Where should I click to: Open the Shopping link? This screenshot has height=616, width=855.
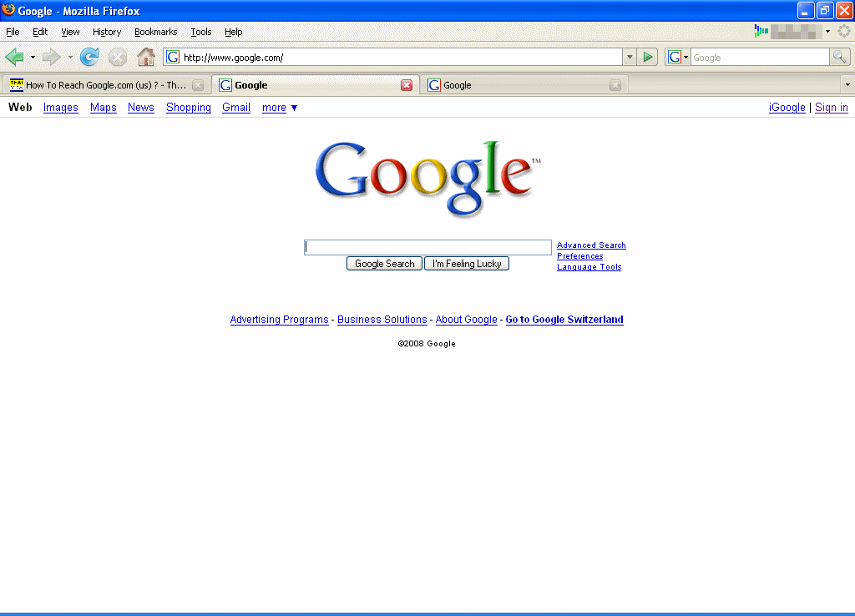pyautogui.click(x=189, y=108)
